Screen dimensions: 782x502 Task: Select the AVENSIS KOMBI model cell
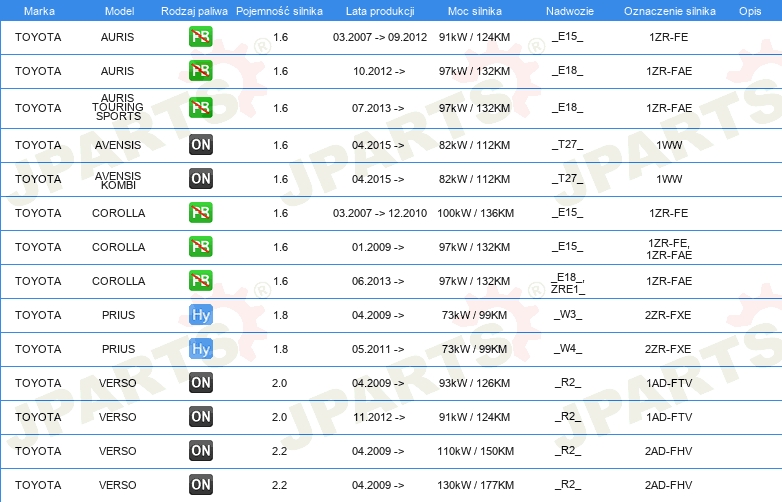click(118, 180)
